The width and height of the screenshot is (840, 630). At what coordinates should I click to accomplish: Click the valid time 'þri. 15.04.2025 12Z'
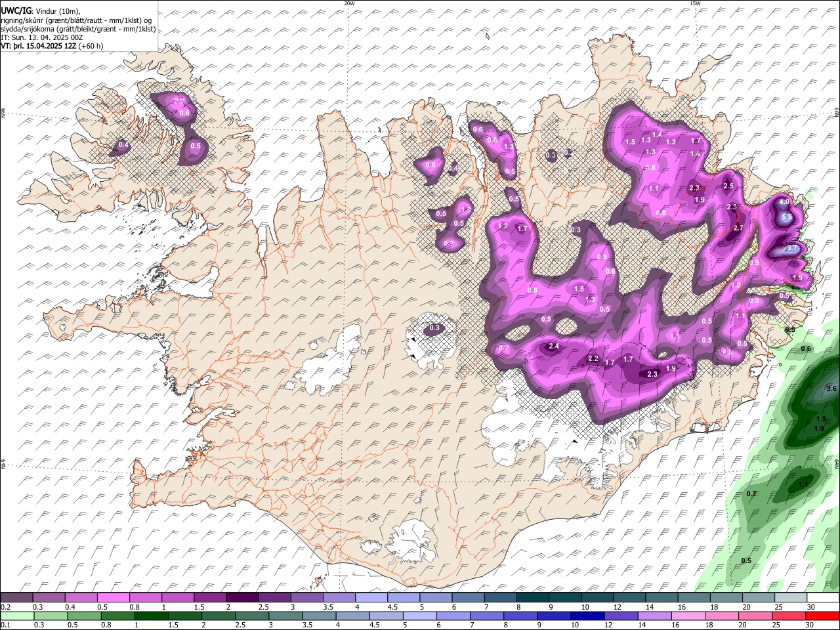[x=43, y=46]
